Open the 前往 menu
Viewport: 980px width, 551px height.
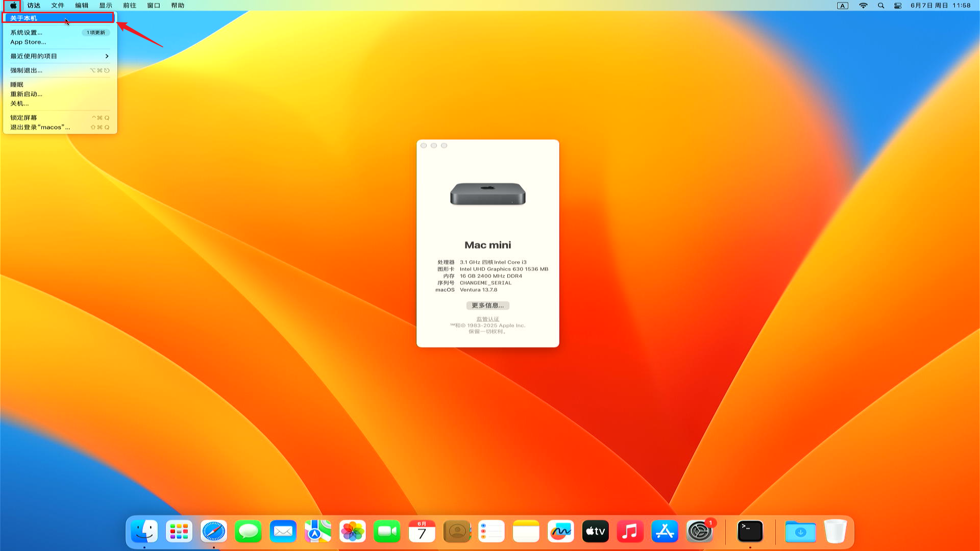[x=130, y=6]
